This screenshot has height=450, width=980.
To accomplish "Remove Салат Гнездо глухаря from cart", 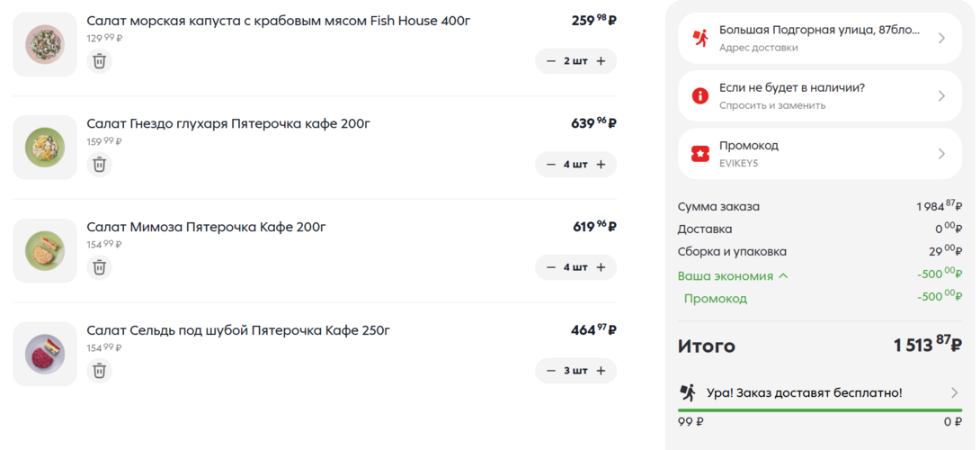I will [x=99, y=164].
